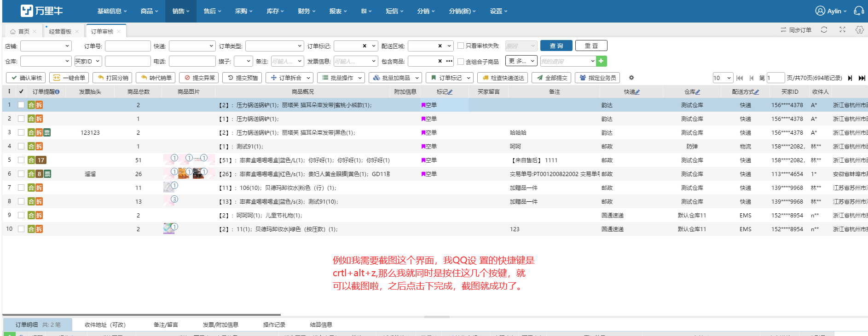Tick the 含组合子商品 checkbox
Screen dimensions: 868x336
click(461, 61)
